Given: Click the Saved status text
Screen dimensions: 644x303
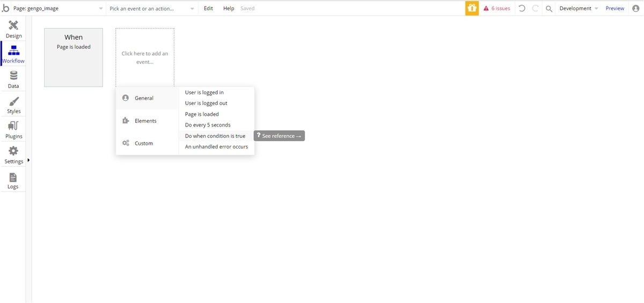Looking at the screenshot, I should [247, 9].
